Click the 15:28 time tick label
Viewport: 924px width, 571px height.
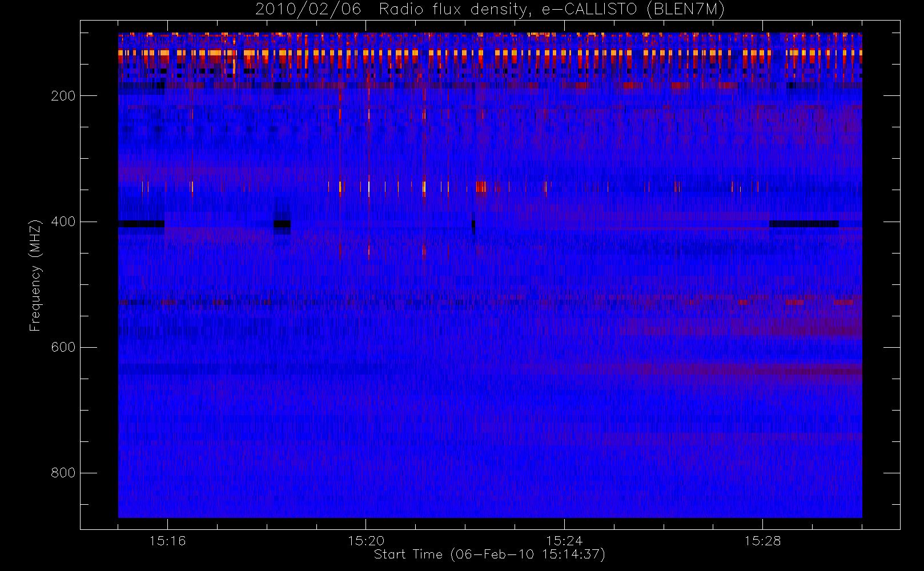click(x=762, y=541)
